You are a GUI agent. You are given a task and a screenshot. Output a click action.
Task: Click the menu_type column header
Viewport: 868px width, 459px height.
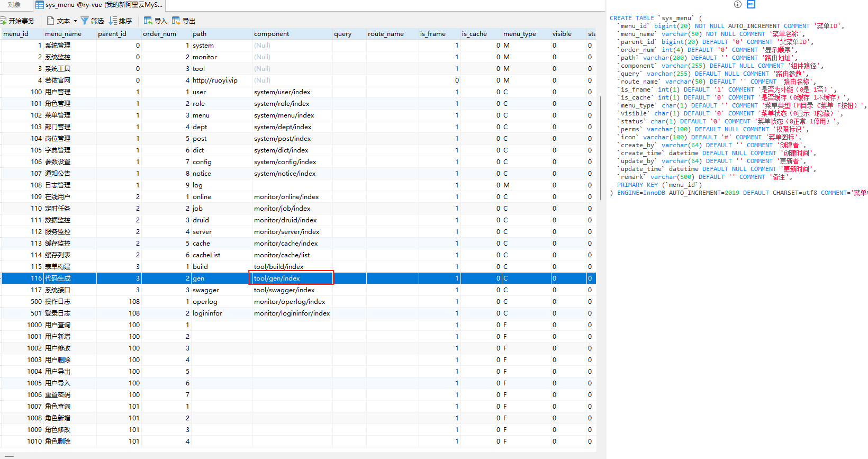(x=526, y=33)
